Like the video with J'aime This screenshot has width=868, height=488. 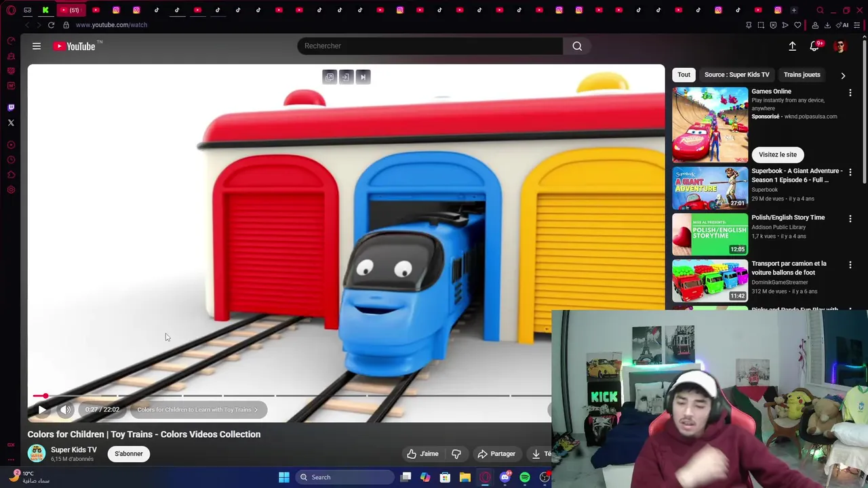(x=423, y=453)
